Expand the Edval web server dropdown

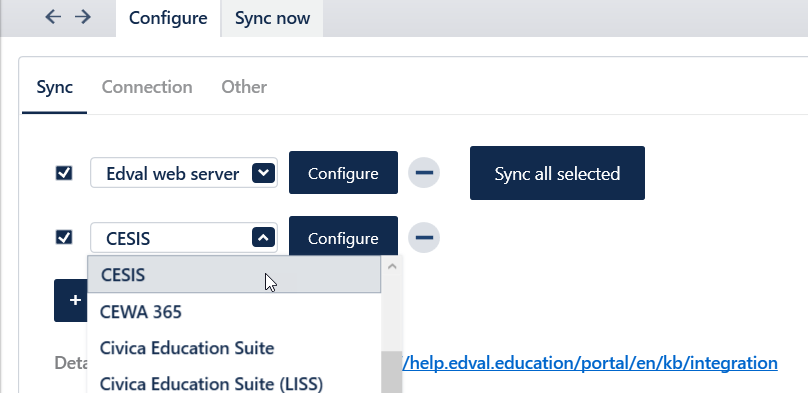263,173
